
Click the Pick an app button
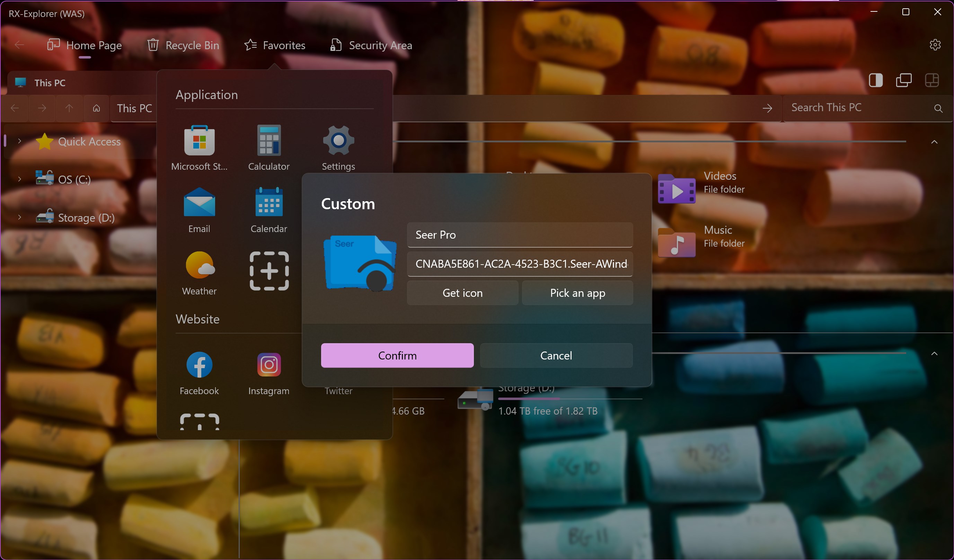coord(577,293)
